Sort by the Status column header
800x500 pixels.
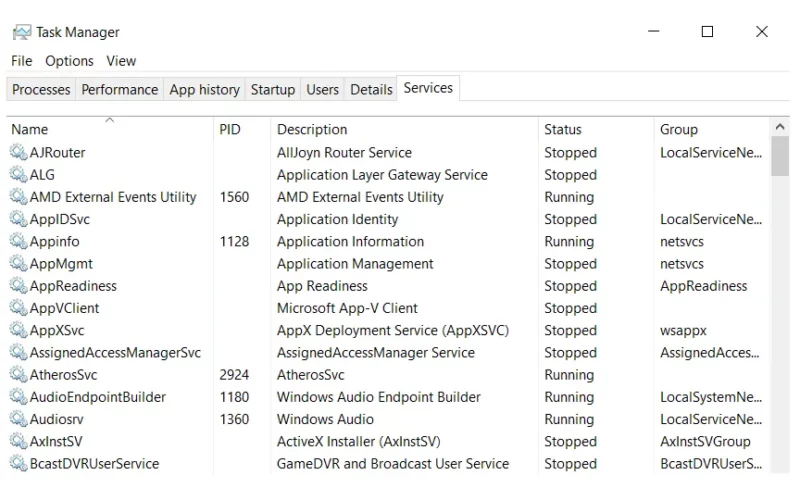595,129
